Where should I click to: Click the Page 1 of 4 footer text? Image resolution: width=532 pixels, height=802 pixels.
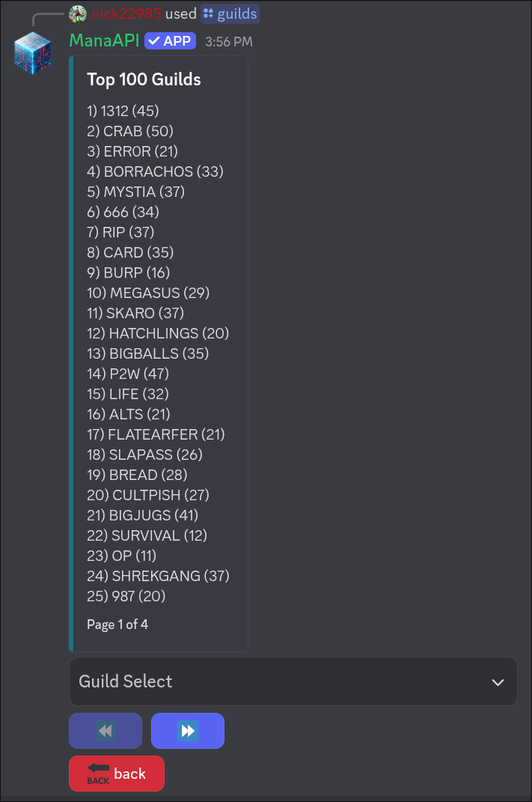117,624
